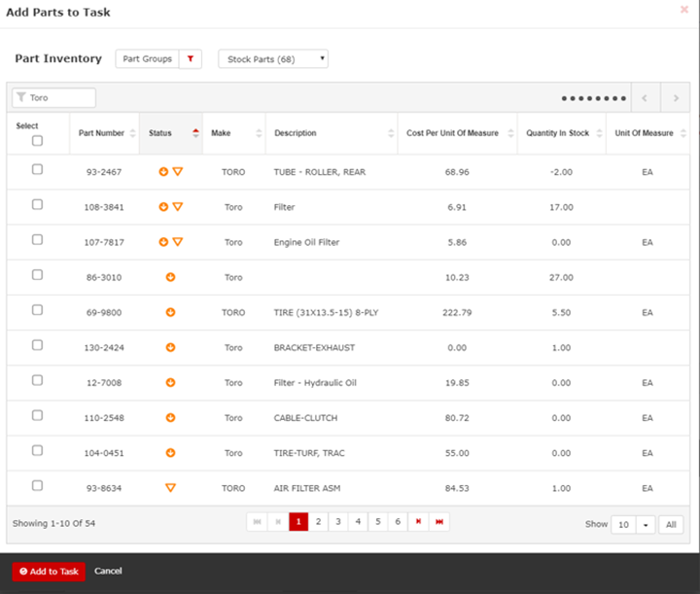This screenshot has height=594, width=700.
Task: Open the Show rows-per-page dropdown arrow
Action: [646, 525]
